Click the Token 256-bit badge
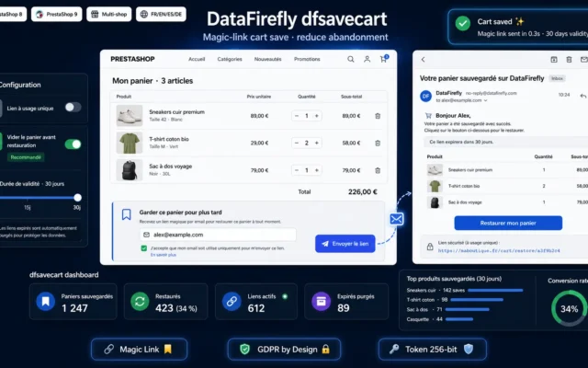The image size is (588, 368). 433,350
